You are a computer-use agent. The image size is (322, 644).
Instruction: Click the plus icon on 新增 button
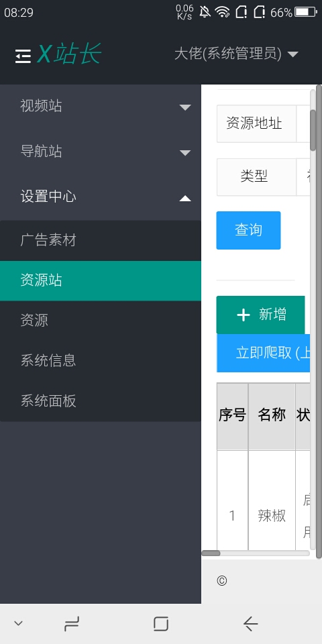point(244,315)
